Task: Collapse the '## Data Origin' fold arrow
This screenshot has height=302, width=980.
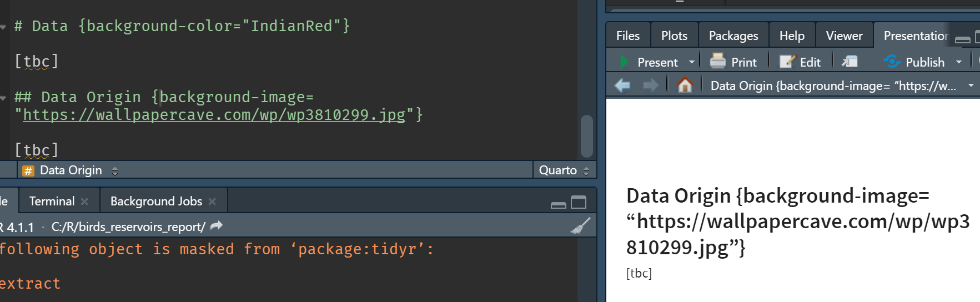Action: [x=3, y=98]
